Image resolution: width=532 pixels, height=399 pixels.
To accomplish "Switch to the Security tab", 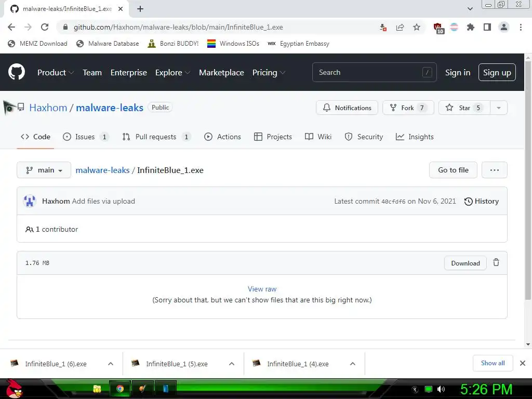I will (x=364, y=137).
